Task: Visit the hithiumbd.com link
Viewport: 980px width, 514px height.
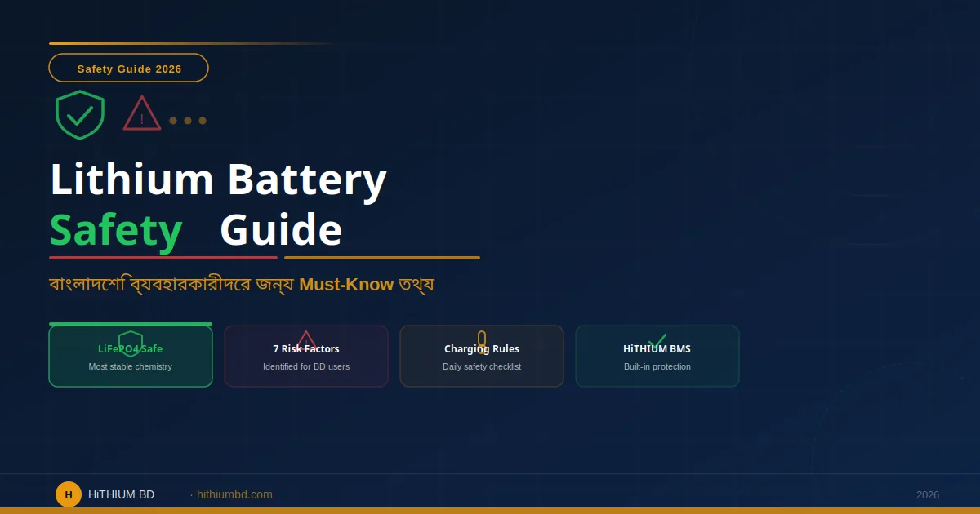Action: coord(234,494)
